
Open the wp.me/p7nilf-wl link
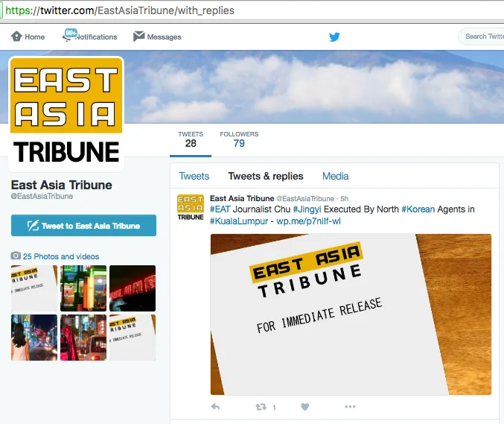coord(308,221)
